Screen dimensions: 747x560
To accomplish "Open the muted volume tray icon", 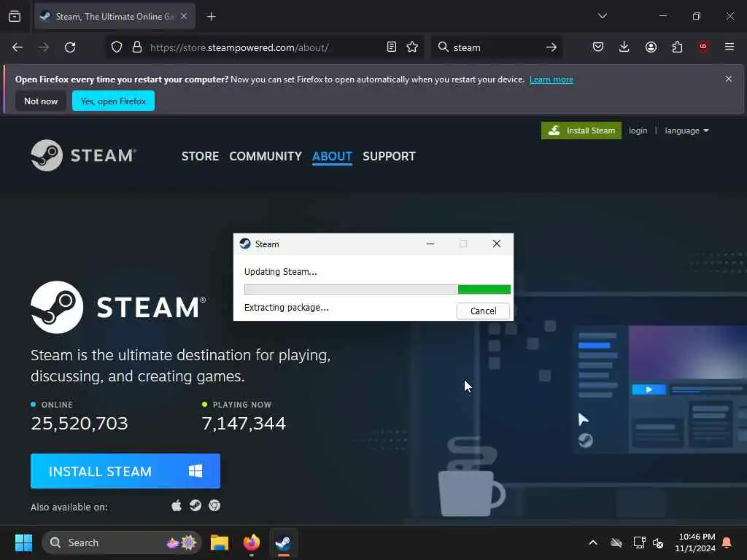I will tap(658, 542).
